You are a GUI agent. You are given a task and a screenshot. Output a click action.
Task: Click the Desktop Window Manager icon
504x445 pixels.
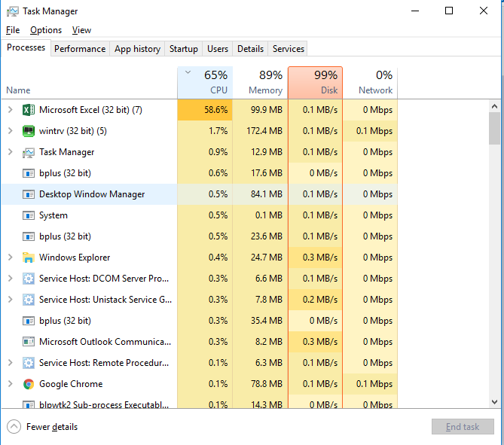click(29, 194)
